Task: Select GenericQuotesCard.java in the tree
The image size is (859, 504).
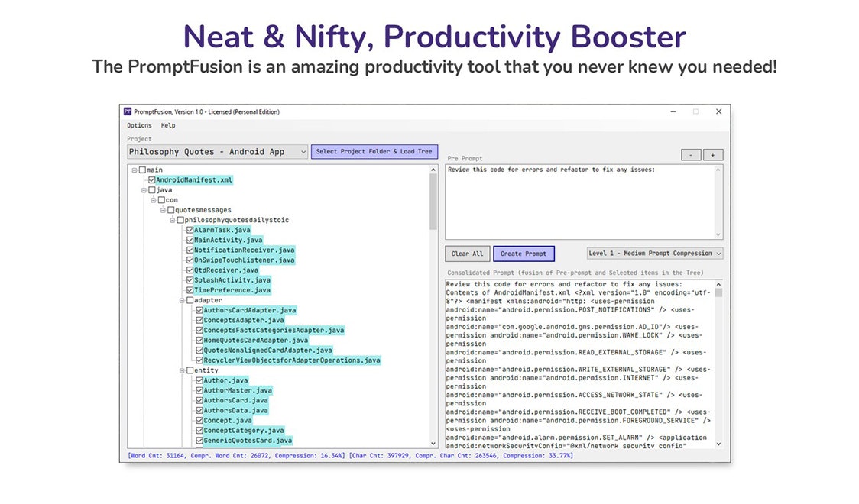Action: 248,441
